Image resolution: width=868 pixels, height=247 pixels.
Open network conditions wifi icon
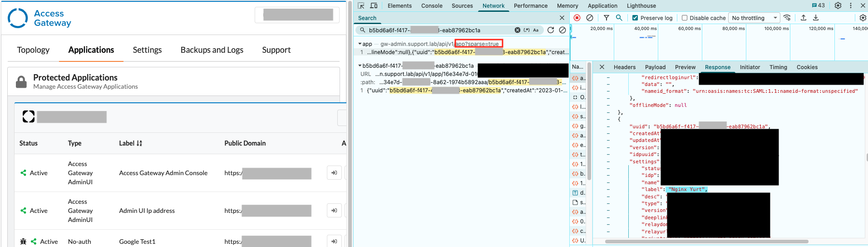point(787,18)
